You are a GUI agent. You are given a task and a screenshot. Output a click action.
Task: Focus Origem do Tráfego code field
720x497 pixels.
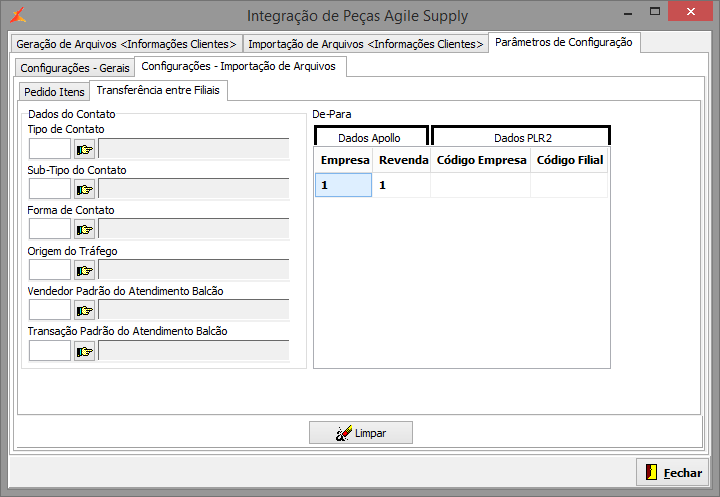pos(50,271)
